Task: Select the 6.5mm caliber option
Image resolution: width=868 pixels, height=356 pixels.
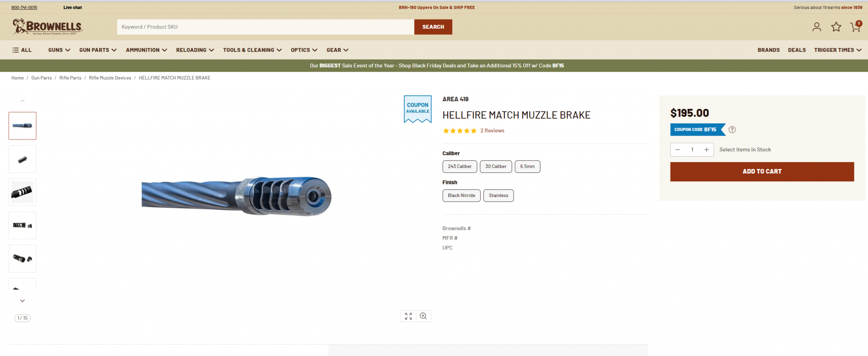Action: [x=527, y=167]
